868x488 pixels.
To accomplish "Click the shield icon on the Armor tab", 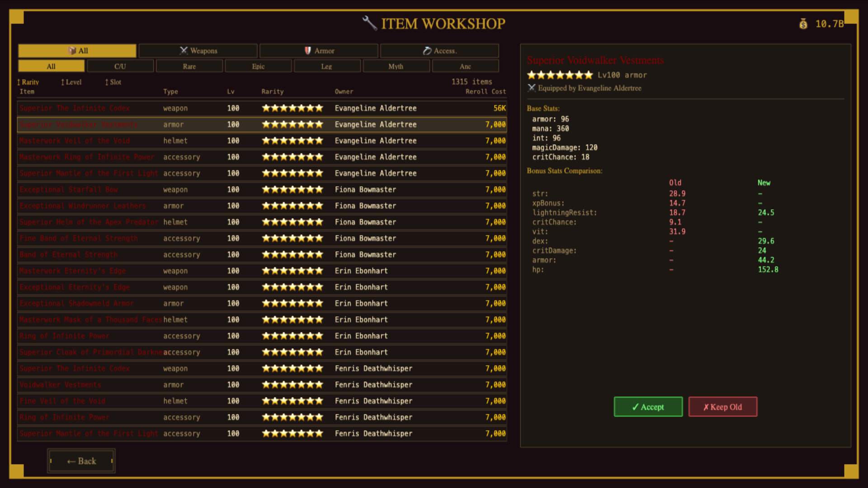I will click(307, 51).
